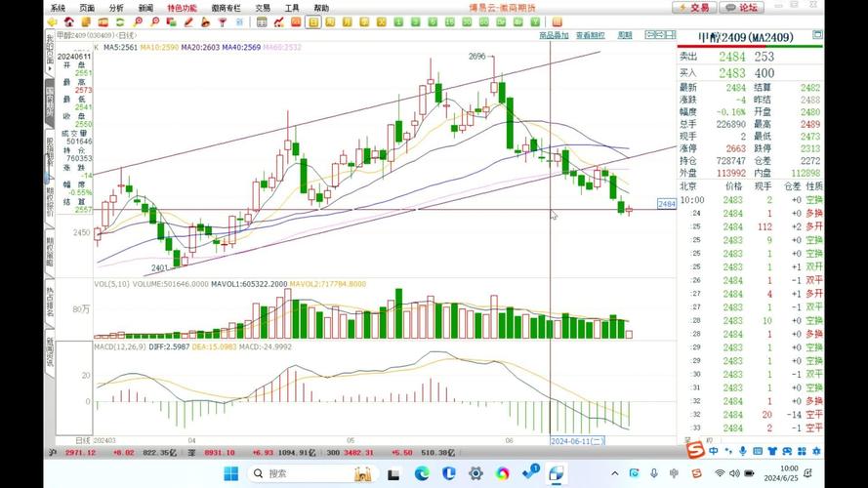Click the 交易 button at top right
868x488 pixels.
click(x=693, y=7)
